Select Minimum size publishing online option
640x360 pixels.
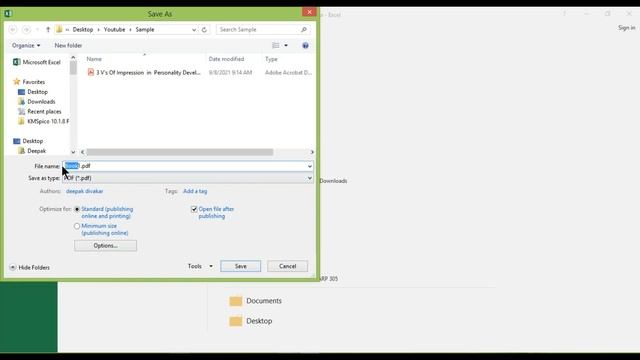point(77,226)
